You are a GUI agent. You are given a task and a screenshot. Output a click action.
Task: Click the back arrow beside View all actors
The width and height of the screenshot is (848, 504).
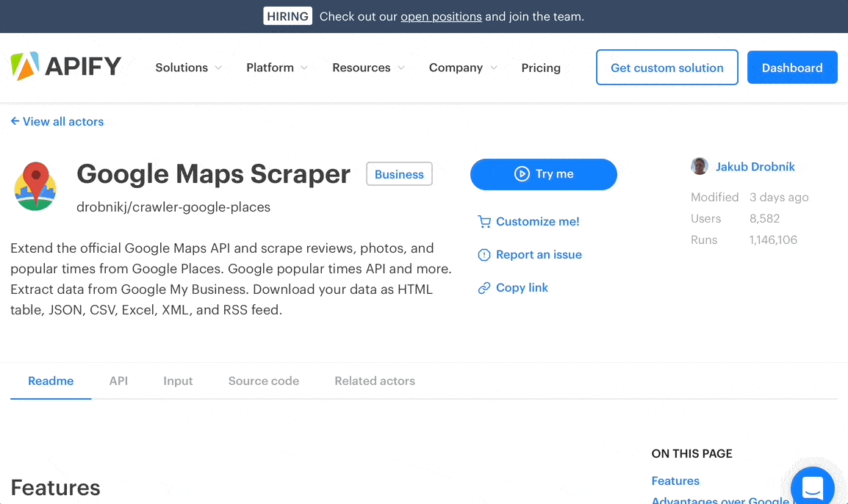tap(15, 121)
